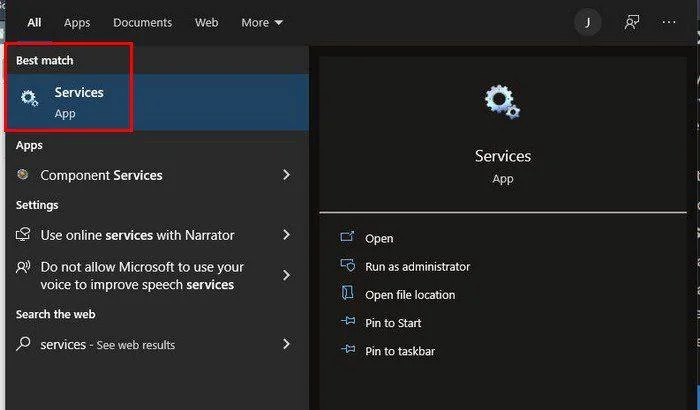Expand Component Services chevron arrow

(x=287, y=175)
